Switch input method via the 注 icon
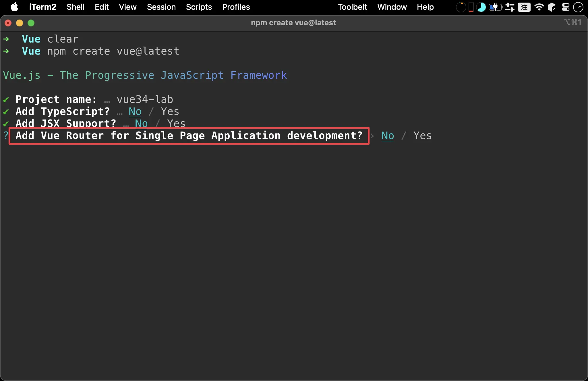The width and height of the screenshot is (588, 381). [x=524, y=7]
